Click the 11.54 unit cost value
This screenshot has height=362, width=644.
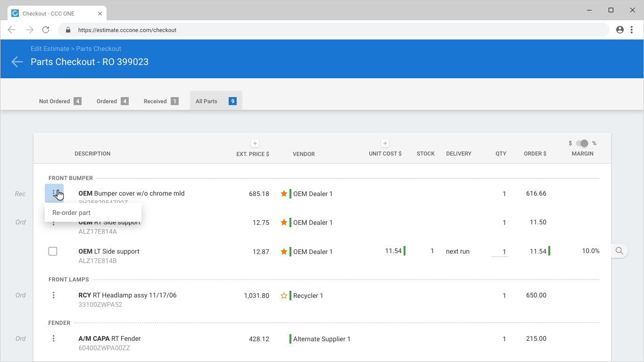tap(393, 251)
